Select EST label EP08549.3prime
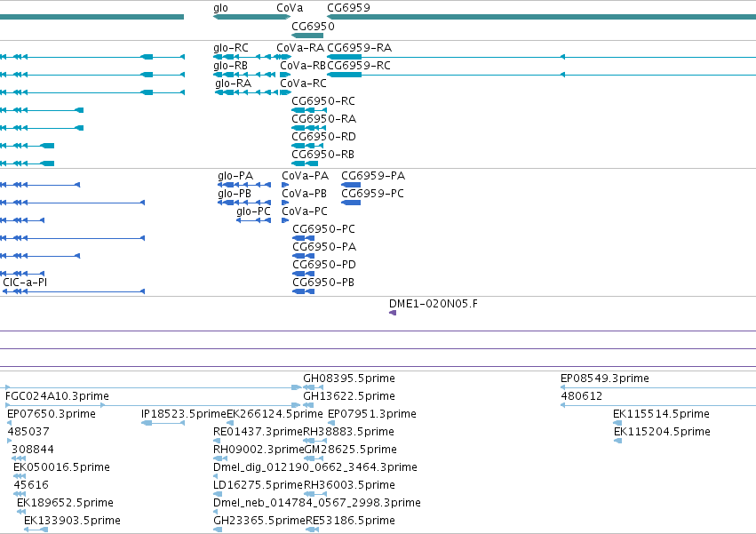The height and width of the screenshot is (534, 756). pos(605,379)
